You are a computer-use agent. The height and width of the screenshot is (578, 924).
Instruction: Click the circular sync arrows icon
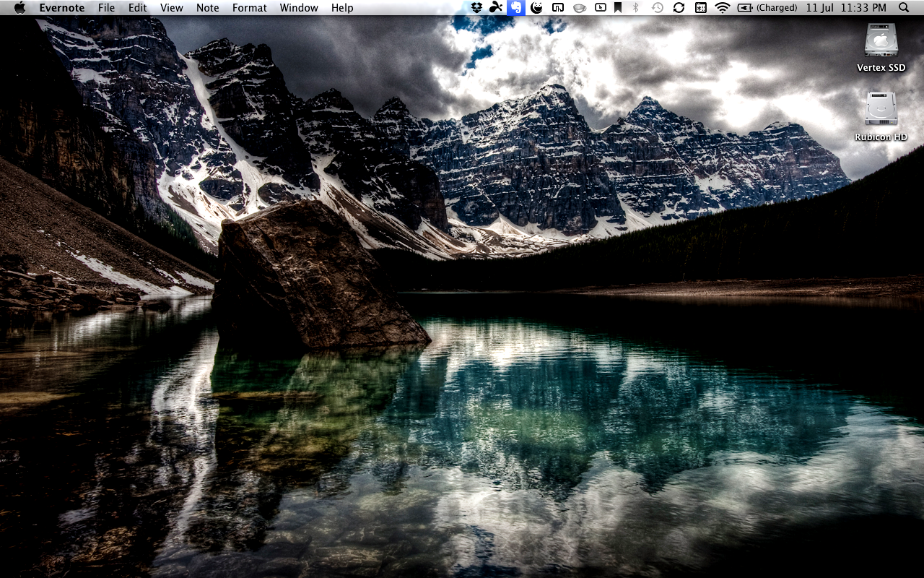point(679,7)
